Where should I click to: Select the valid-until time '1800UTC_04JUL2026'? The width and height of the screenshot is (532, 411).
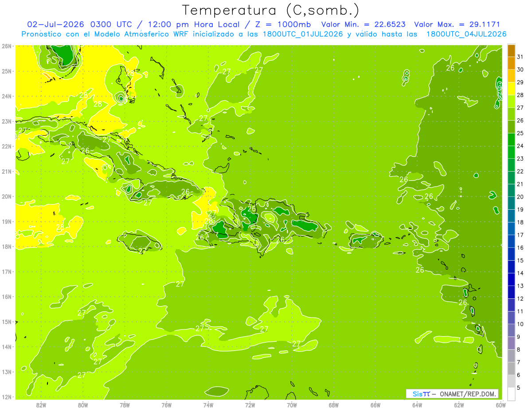(x=466, y=34)
